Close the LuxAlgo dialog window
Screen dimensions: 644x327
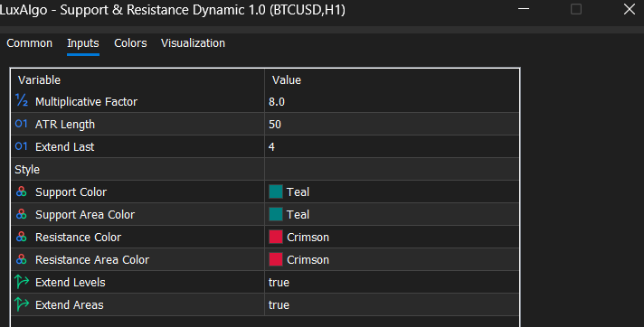pos(630,9)
